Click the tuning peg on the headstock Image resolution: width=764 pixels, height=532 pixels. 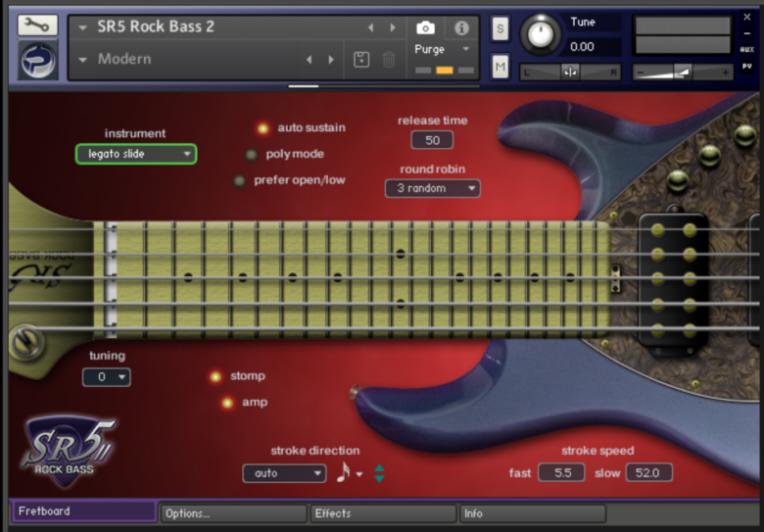click(26, 342)
